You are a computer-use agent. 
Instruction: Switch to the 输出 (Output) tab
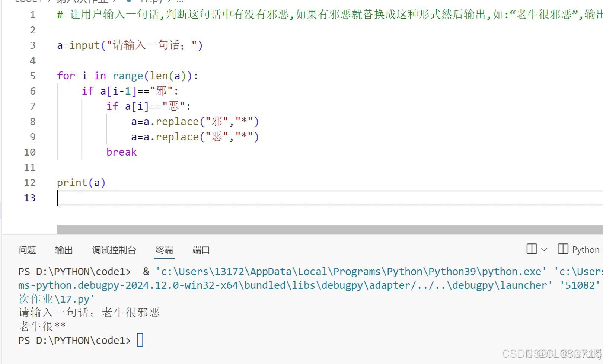(x=64, y=250)
